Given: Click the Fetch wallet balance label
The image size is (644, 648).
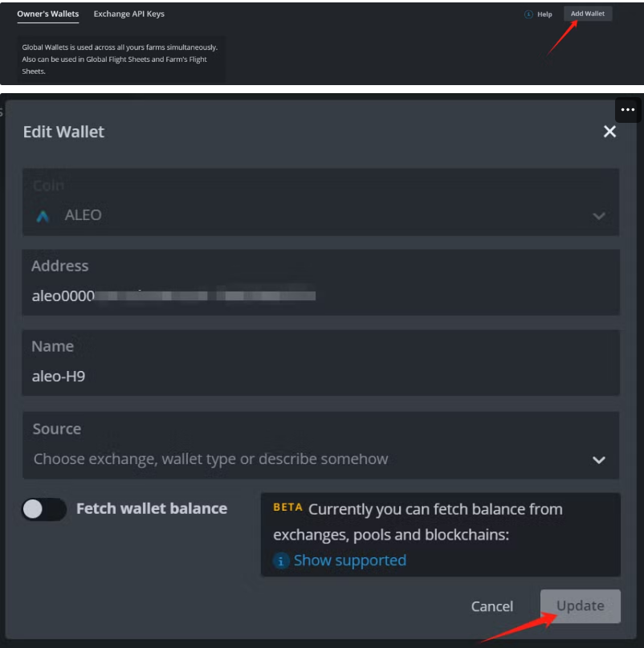Looking at the screenshot, I should (151, 508).
